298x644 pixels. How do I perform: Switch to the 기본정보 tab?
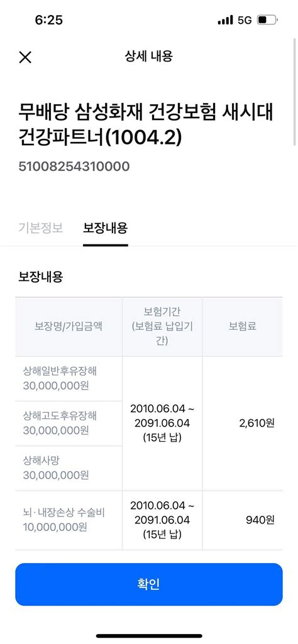click(x=41, y=228)
